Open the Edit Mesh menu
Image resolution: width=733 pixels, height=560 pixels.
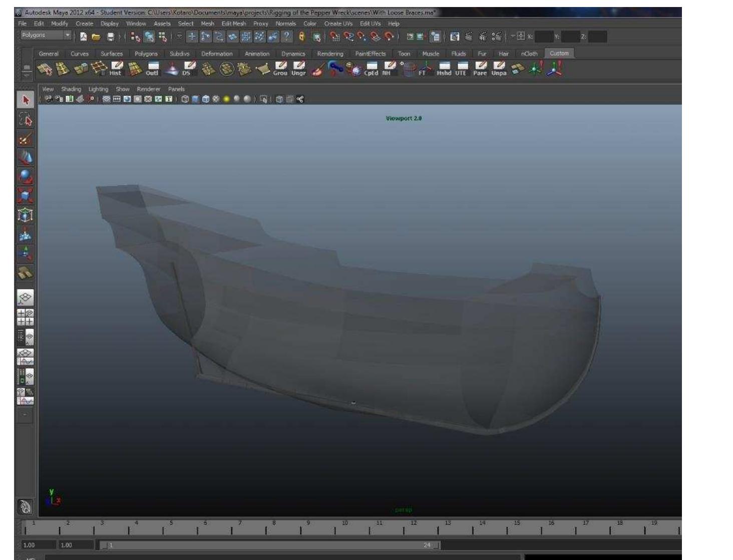[233, 24]
